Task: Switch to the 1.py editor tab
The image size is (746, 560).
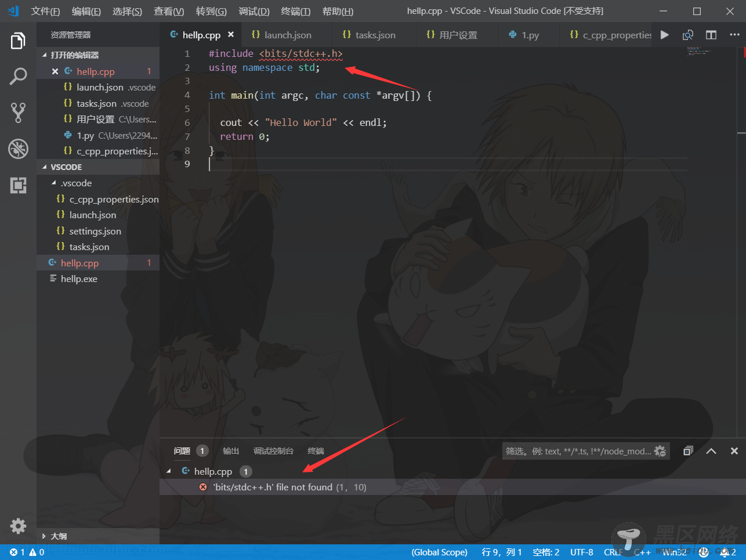Action: pyautogui.click(x=530, y=35)
